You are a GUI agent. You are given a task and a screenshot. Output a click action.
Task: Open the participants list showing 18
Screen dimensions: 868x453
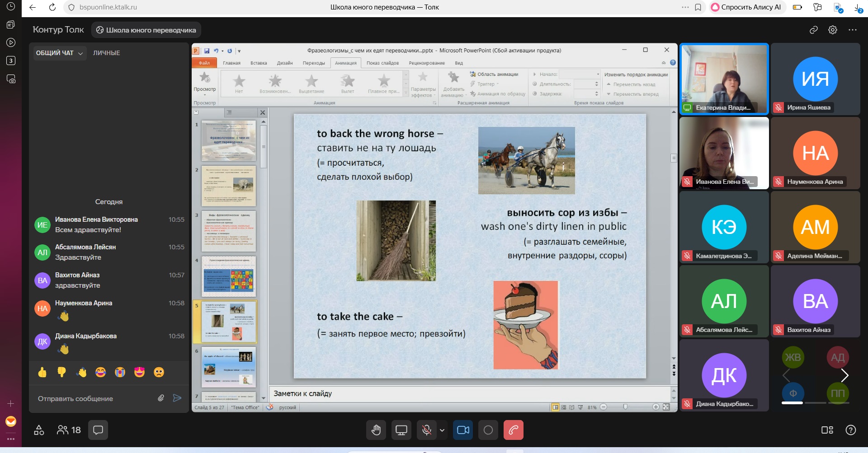(x=69, y=430)
